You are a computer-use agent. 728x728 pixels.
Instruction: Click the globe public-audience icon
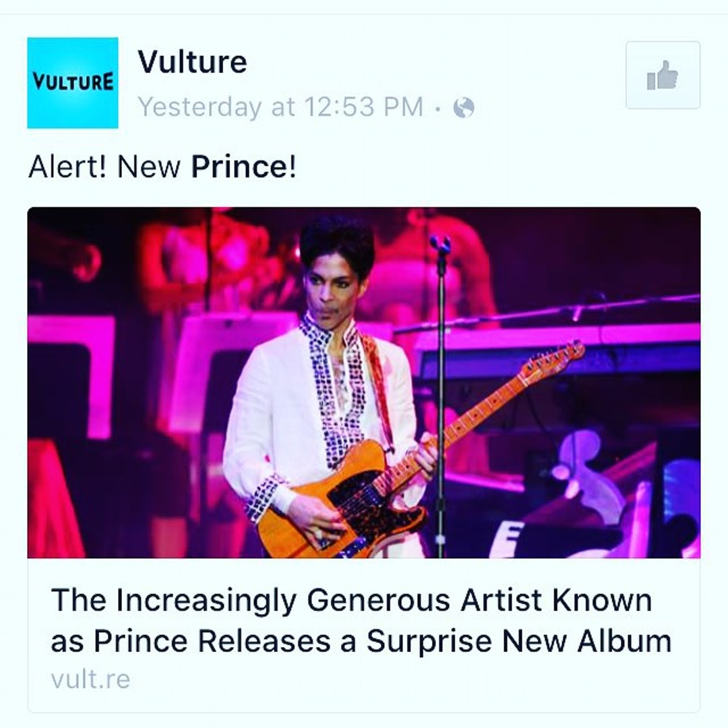[463, 108]
